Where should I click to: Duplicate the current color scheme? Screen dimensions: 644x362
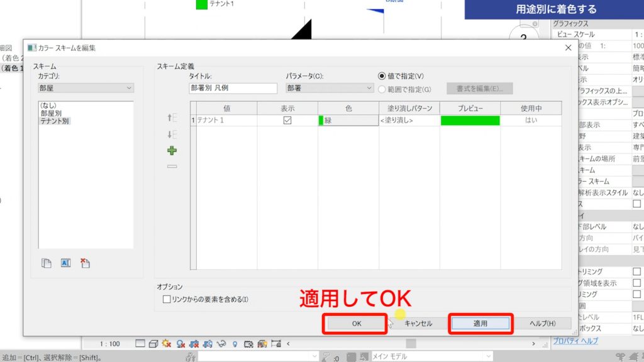click(46, 263)
